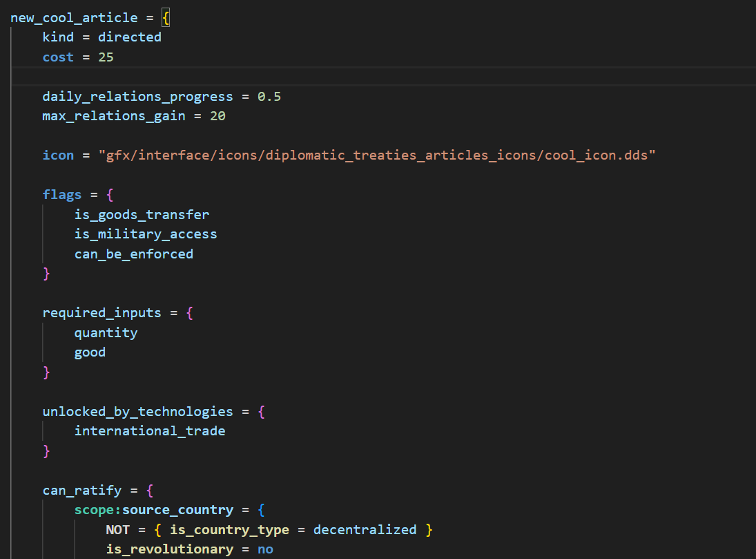
Task: Click the value 20
Action: (217, 116)
